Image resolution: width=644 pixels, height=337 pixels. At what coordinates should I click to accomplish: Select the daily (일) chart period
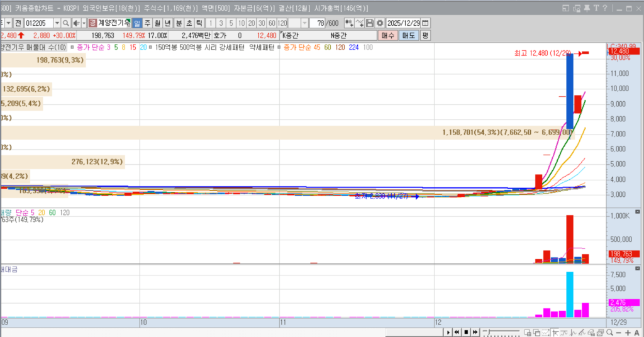tap(137, 23)
